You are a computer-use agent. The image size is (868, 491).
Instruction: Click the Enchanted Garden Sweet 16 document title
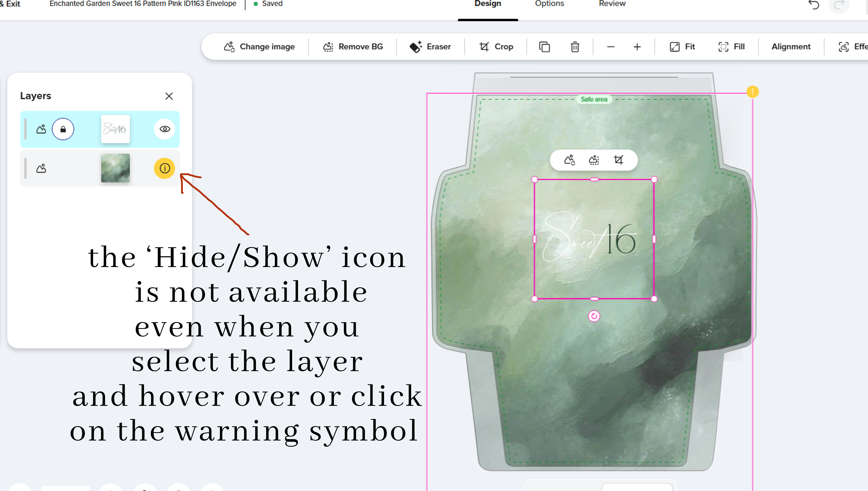(143, 4)
